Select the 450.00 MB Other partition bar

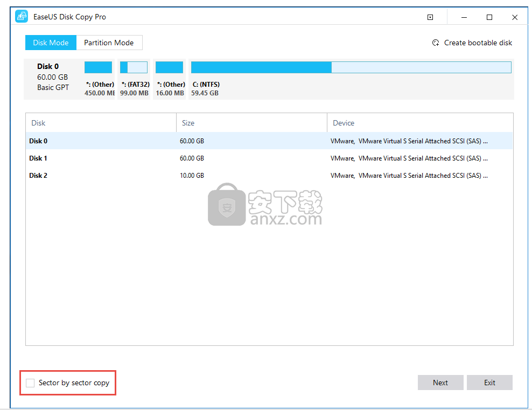98,67
